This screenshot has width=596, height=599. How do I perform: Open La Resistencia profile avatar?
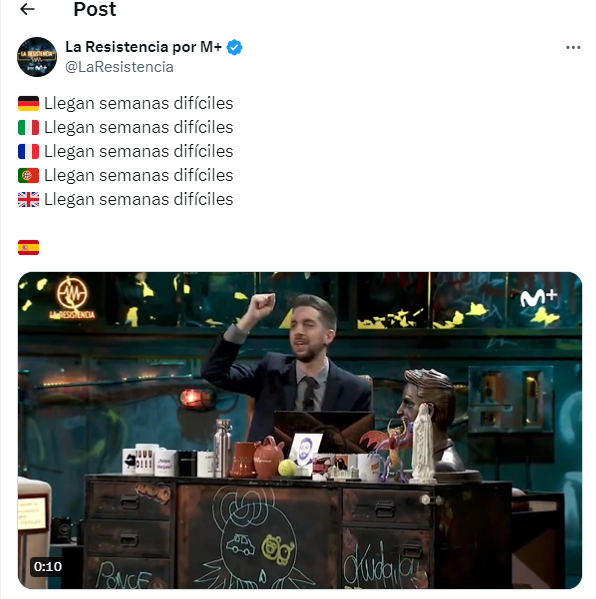pyautogui.click(x=37, y=57)
